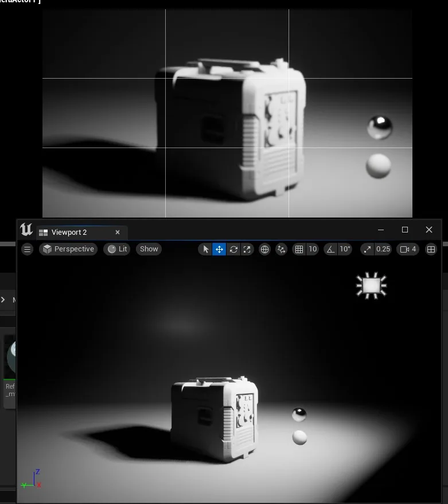Select the scale tool
This screenshot has width=448, height=504.
(x=247, y=249)
